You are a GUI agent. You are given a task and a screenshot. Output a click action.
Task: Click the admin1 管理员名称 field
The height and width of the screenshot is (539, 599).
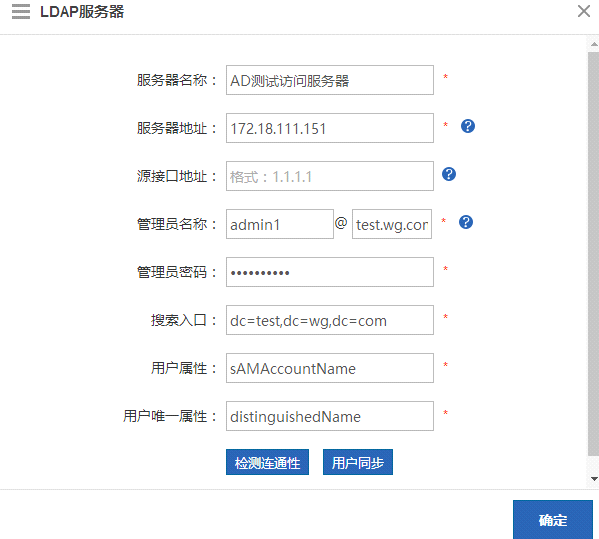[280, 224]
